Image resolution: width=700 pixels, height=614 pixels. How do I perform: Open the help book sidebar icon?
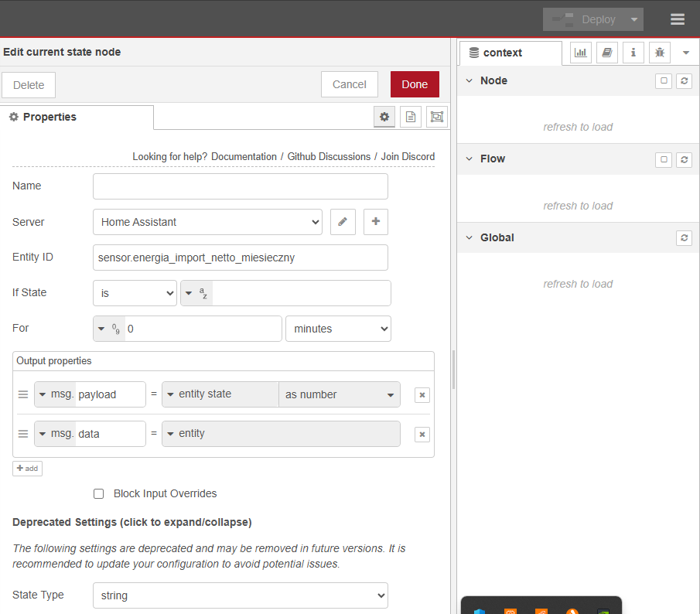pyautogui.click(x=607, y=53)
